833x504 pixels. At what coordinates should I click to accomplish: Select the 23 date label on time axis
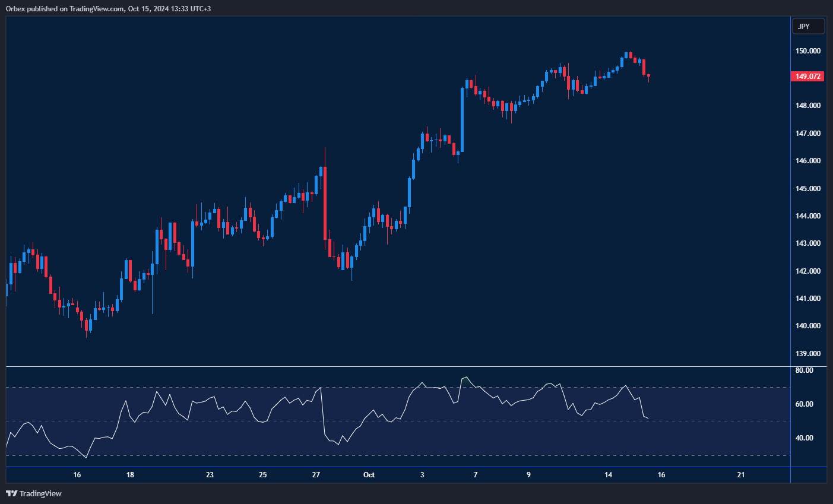tap(210, 475)
